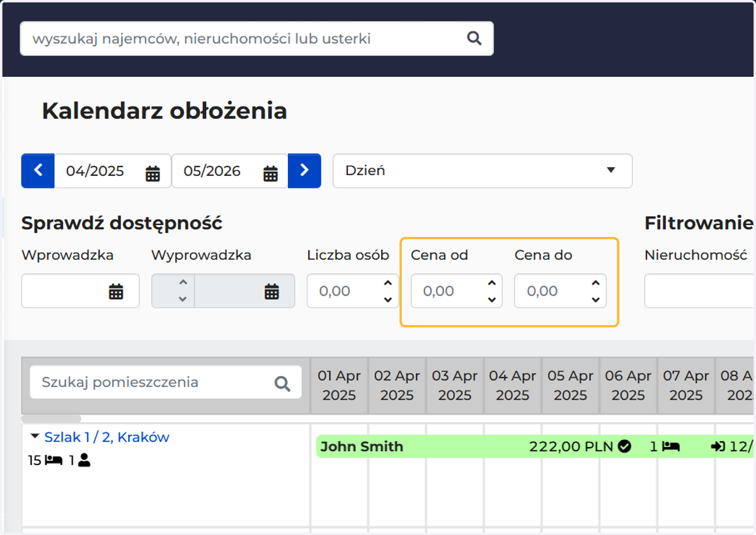Click the 07 Apr 2025 column header
756x535 pixels.
pyautogui.click(x=686, y=386)
